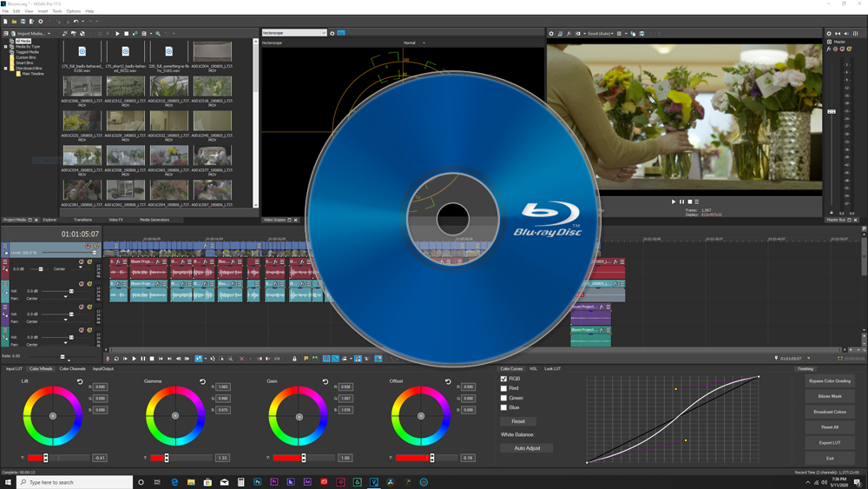Click the Lift color wheel
The image size is (868, 489).
point(53,416)
